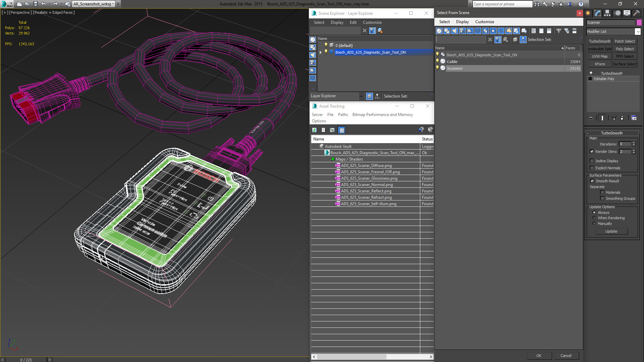This screenshot has width=644, height=362.
Task: Toggle Smooth Result checkbox on
Action: pos(592,180)
